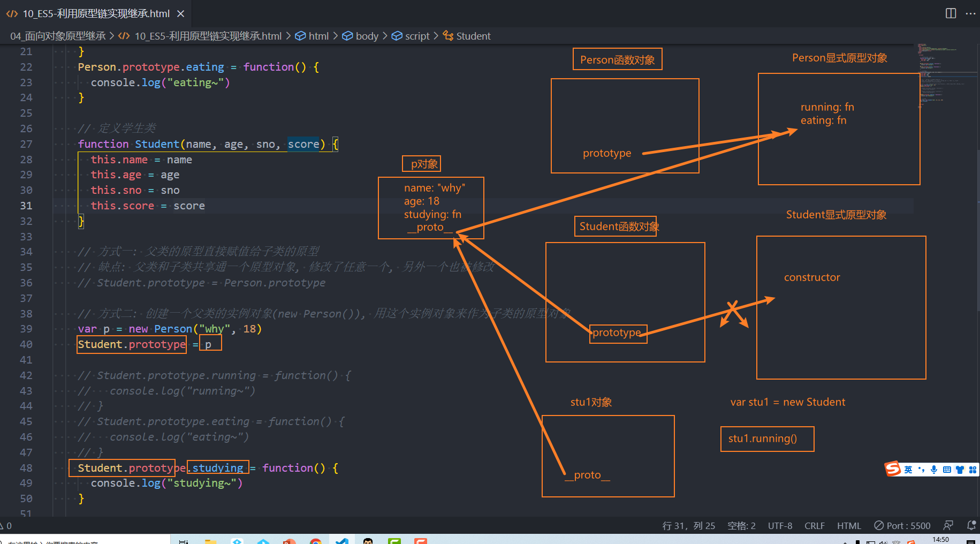Click the HTML language mode indicator
This screenshot has width=980, height=544.
[849, 525]
